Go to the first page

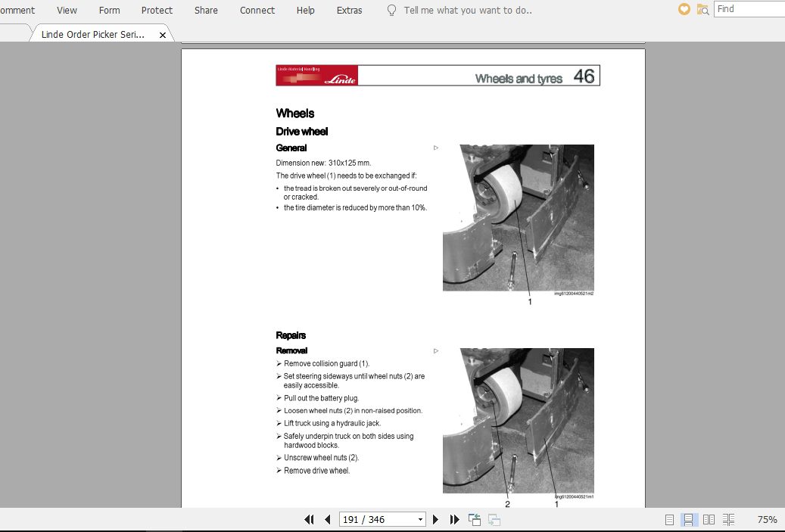309,519
